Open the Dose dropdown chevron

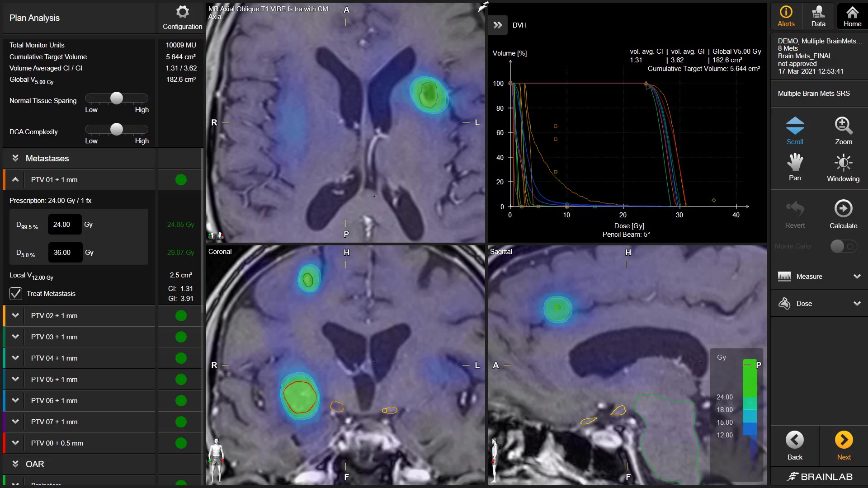pyautogui.click(x=857, y=304)
